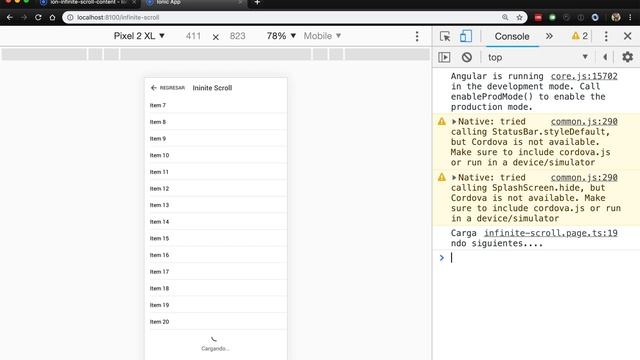Show more DevTools tabs chevron
This screenshot has width=640, height=360.
(549, 36)
